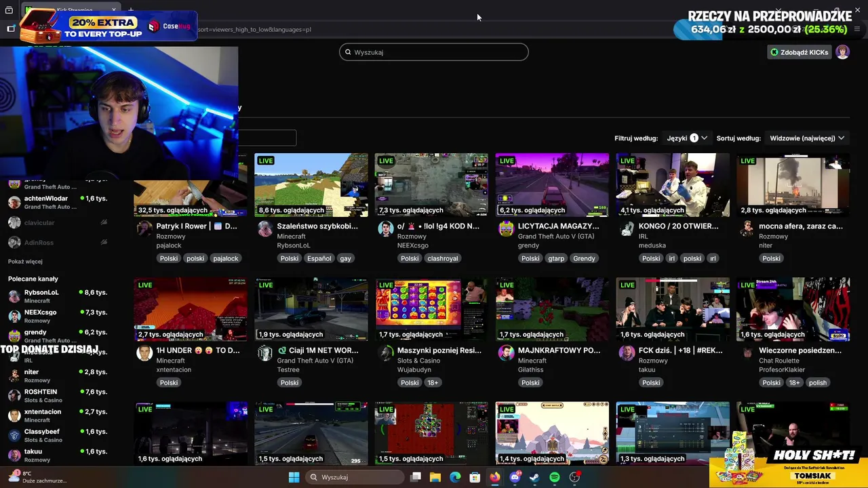Select the 18+ tag on Wujabudyn's stream
This screenshot has height=488, width=868.
[433, 382]
